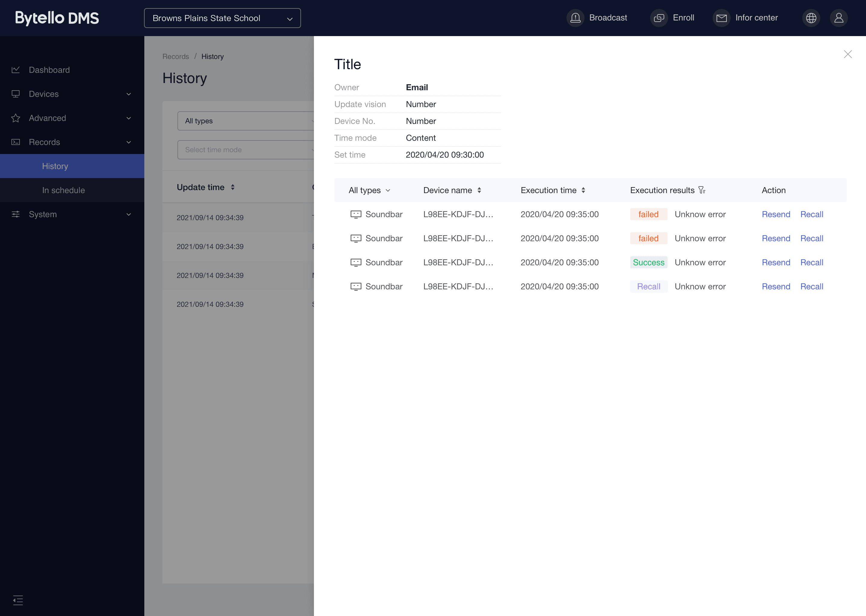This screenshot has height=616, width=866.
Task: Click Owner value Email
Action: [417, 87]
